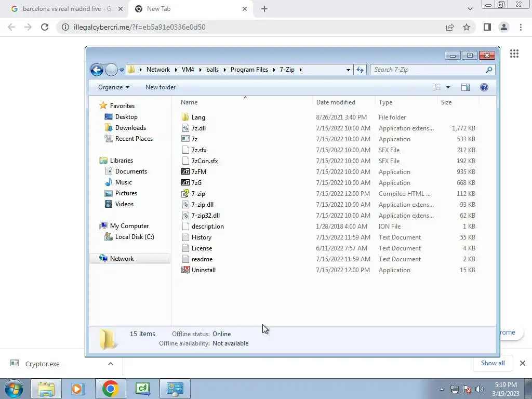Select balls in the address breadcrumb
The width and height of the screenshot is (532, 399).
click(x=212, y=70)
